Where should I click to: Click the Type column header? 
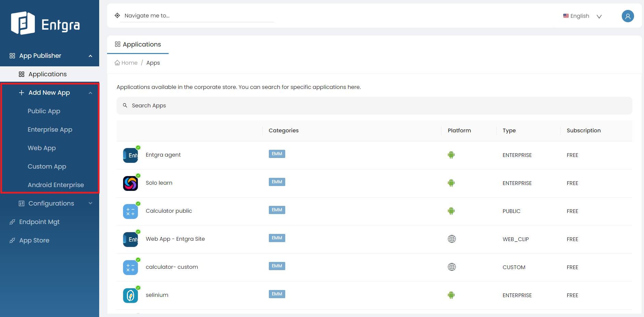(509, 131)
